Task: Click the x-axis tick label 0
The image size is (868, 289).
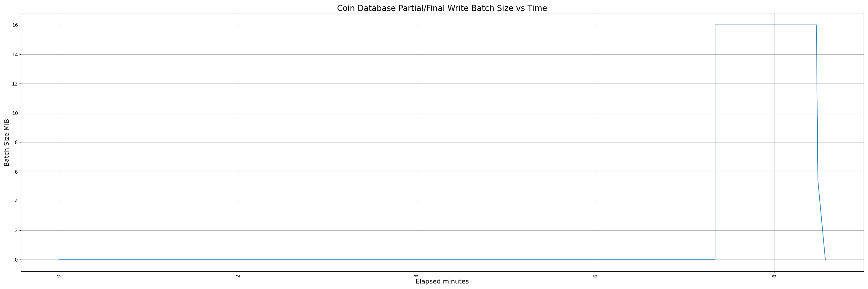Action: (x=59, y=276)
